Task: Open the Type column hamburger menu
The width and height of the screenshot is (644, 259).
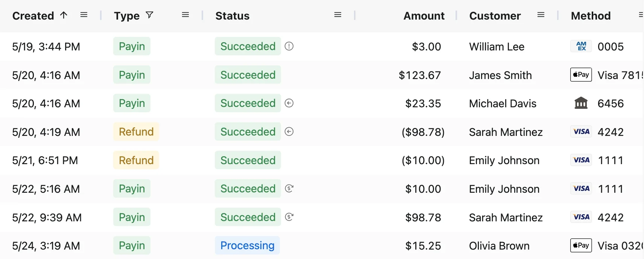Action: tap(185, 15)
